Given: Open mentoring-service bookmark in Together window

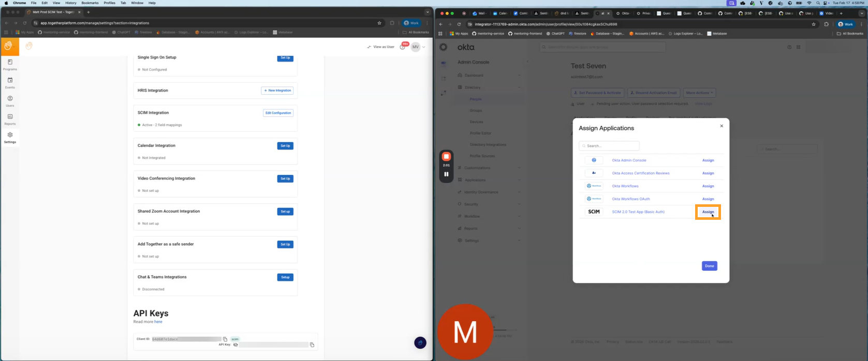Looking at the screenshot, I should tap(54, 32).
